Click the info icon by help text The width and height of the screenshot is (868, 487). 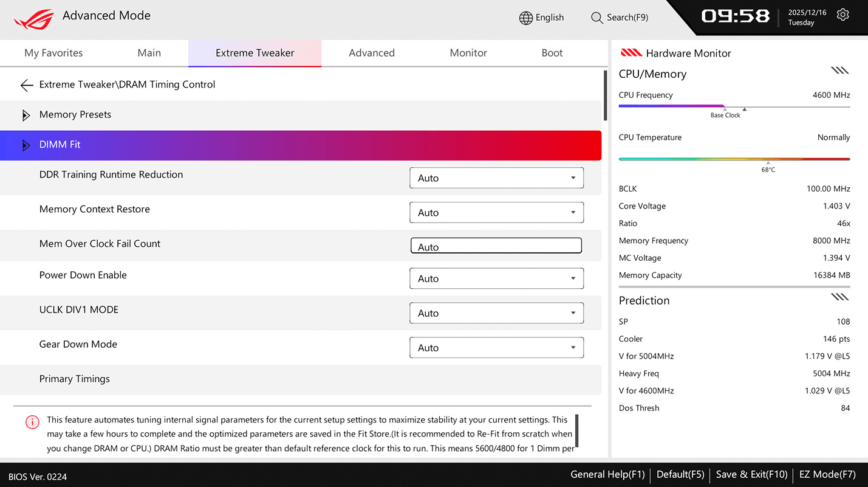pyautogui.click(x=32, y=422)
